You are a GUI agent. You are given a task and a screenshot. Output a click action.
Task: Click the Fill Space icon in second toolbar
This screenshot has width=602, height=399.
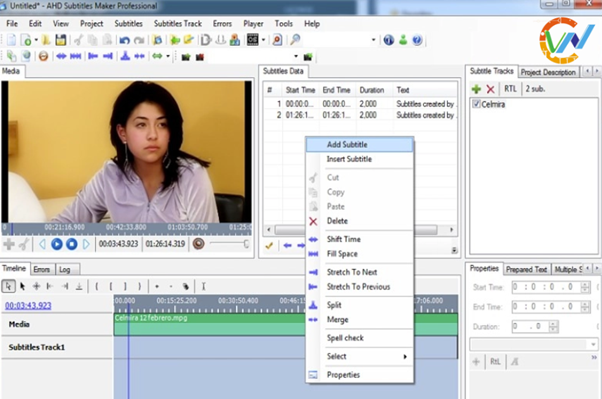click(x=76, y=56)
